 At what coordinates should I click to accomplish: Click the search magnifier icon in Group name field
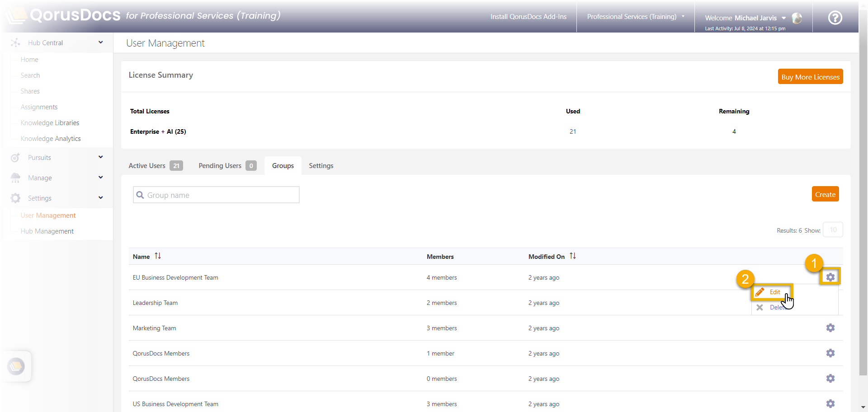click(x=140, y=195)
